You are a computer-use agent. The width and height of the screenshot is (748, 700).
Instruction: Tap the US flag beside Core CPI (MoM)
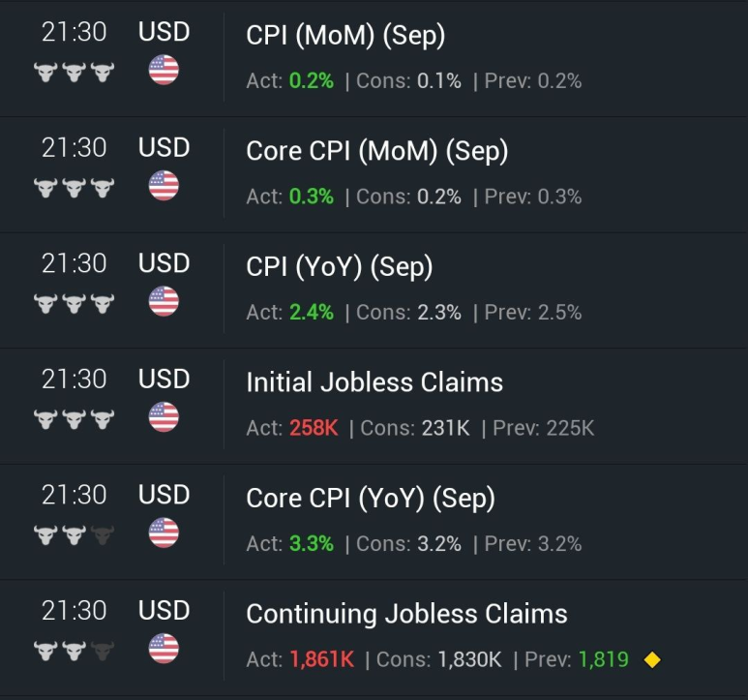[164, 185]
